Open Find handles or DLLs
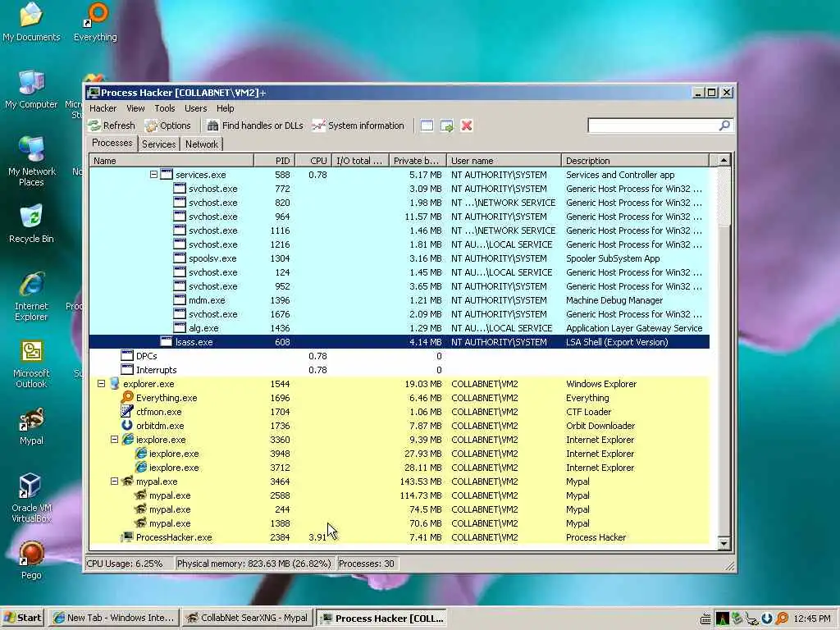The width and height of the screenshot is (840, 630). 255,126
